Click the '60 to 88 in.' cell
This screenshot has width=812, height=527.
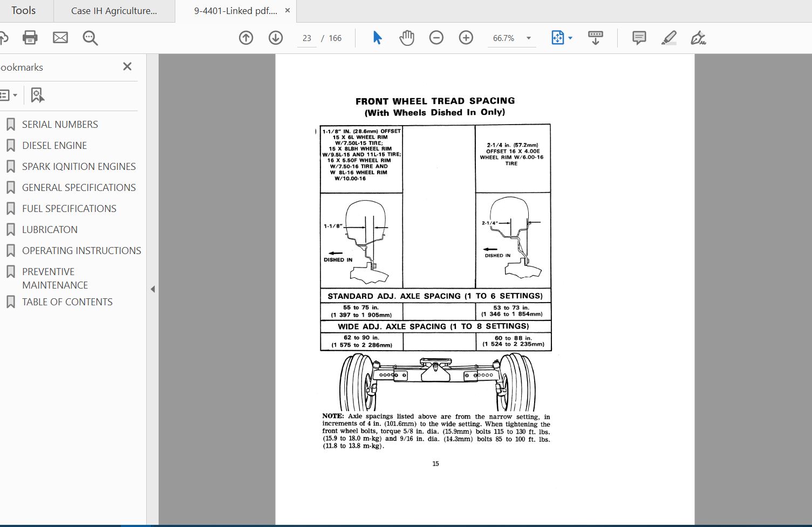[513, 341]
